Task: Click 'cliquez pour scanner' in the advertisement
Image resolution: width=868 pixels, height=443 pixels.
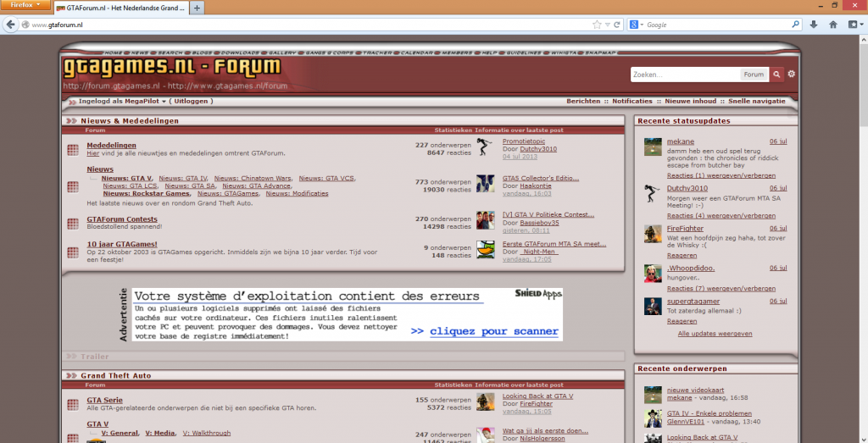Action: tap(494, 331)
